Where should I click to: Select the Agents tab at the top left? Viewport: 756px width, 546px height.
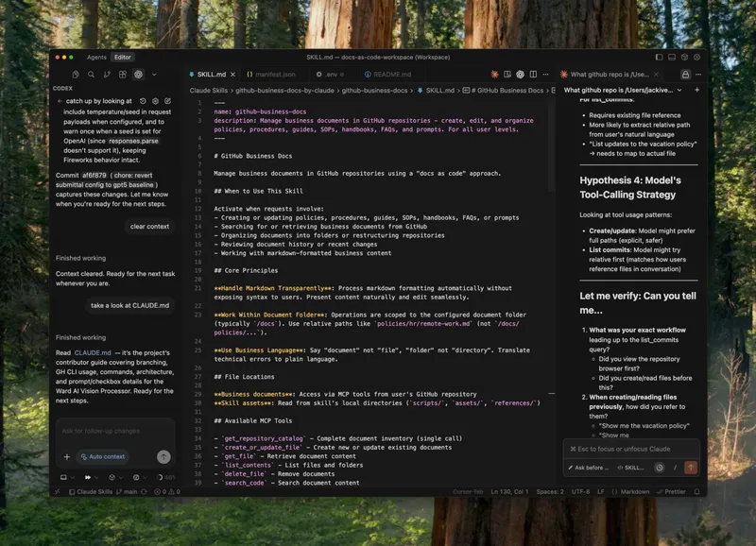(x=96, y=57)
